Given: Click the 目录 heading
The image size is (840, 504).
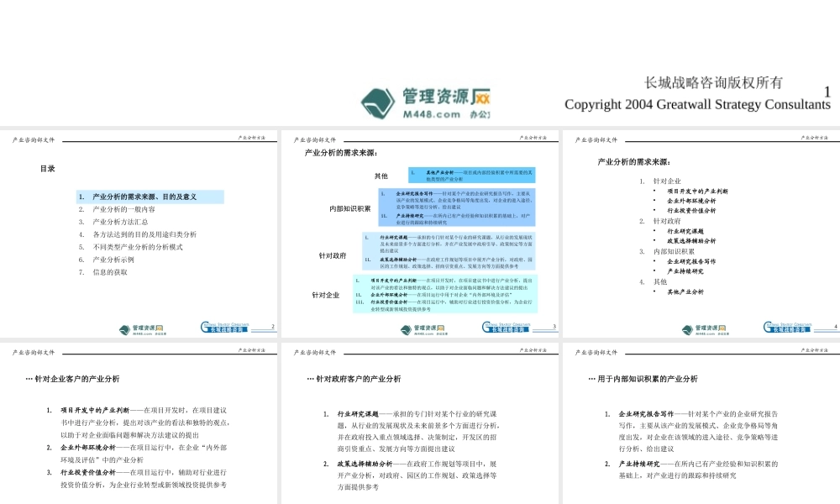Looking at the screenshot, I should pyautogui.click(x=48, y=169).
